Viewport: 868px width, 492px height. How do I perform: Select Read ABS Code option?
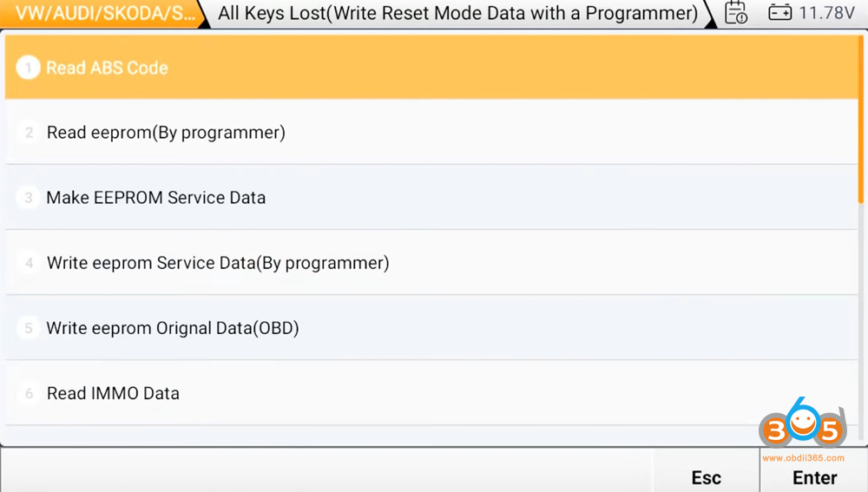[107, 68]
